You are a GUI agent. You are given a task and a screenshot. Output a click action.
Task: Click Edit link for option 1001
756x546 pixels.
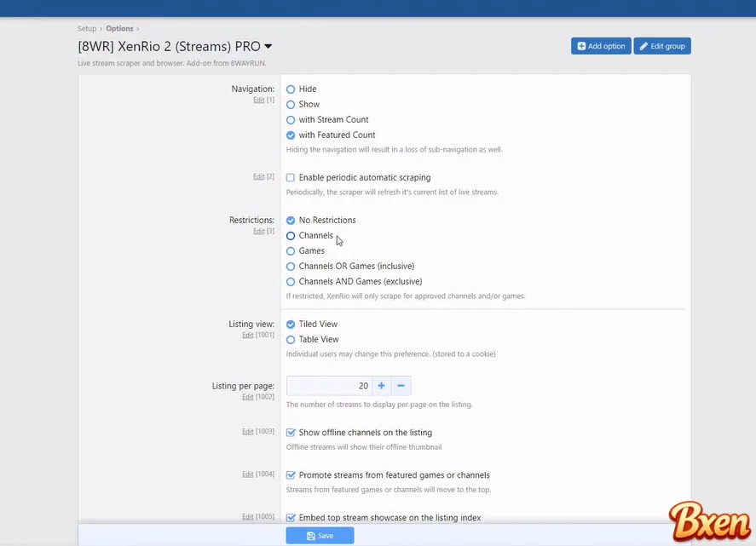click(248, 335)
